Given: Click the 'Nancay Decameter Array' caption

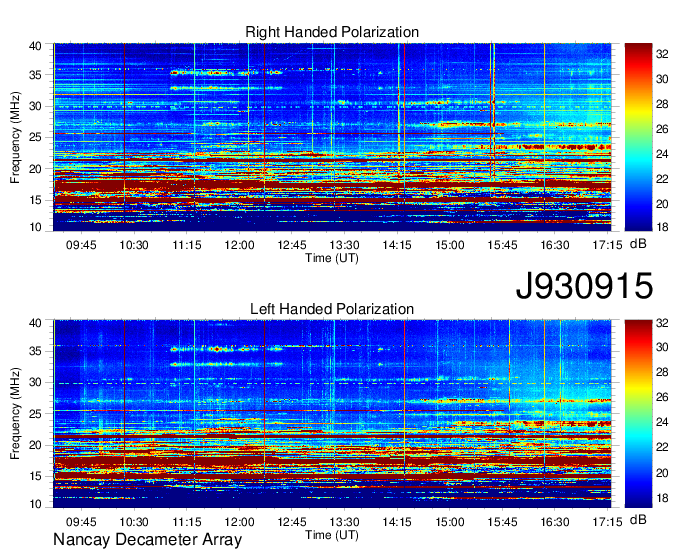Looking at the screenshot, I should click(x=147, y=540).
